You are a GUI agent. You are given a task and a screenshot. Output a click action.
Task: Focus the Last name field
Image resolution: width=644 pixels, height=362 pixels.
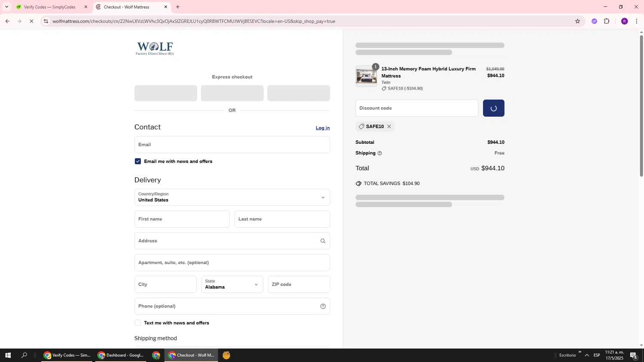click(x=282, y=219)
